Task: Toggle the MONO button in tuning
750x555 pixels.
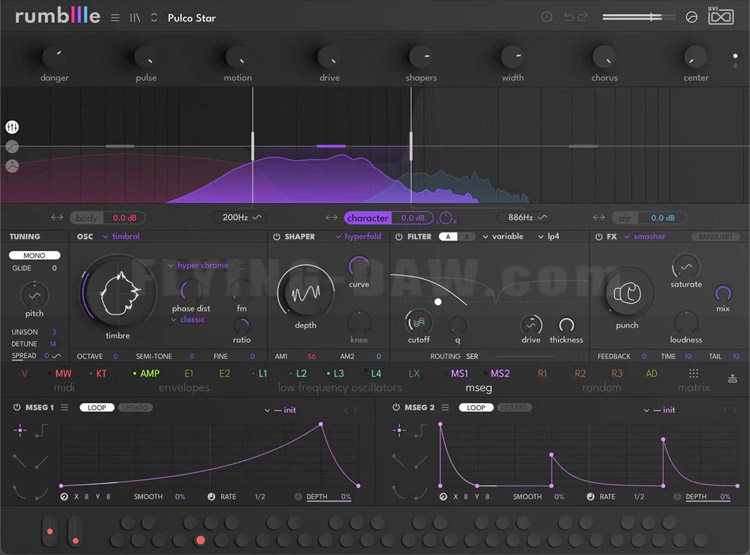Action: coord(34,255)
